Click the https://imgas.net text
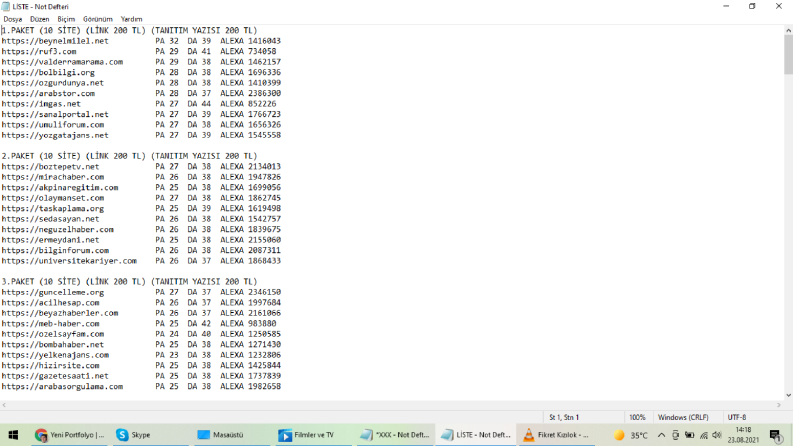The width and height of the screenshot is (793, 446). (41, 104)
